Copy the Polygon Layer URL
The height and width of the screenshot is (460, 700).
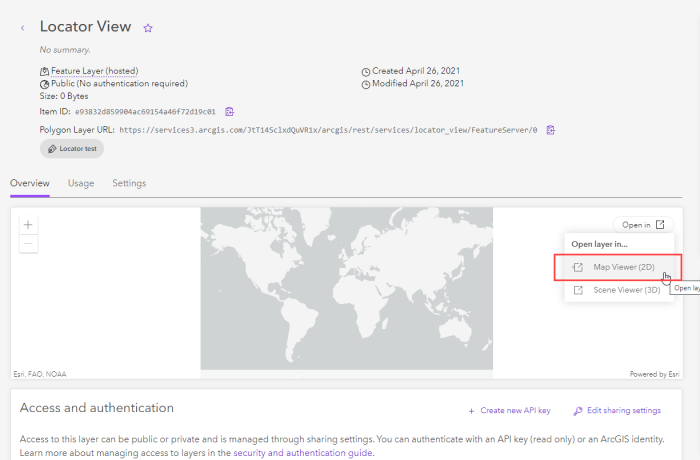tap(550, 130)
